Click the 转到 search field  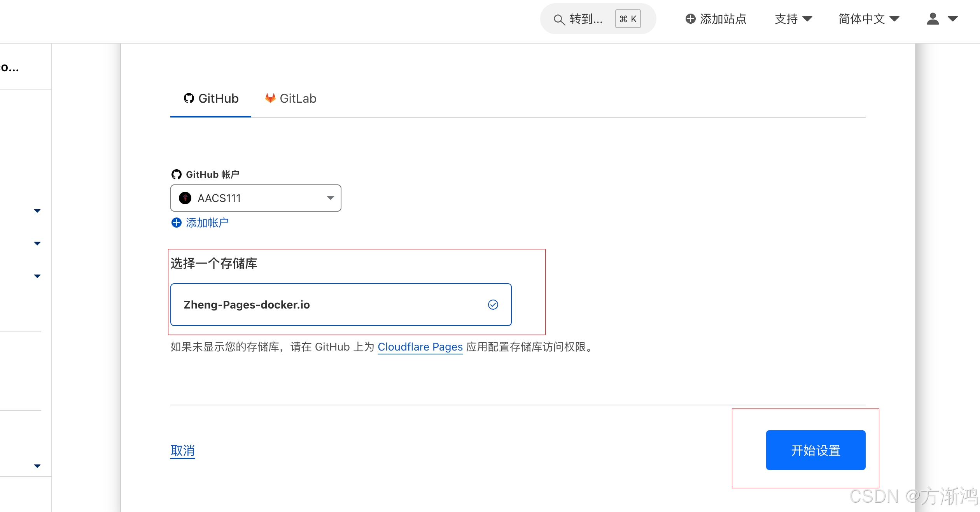tap(586, 19)
